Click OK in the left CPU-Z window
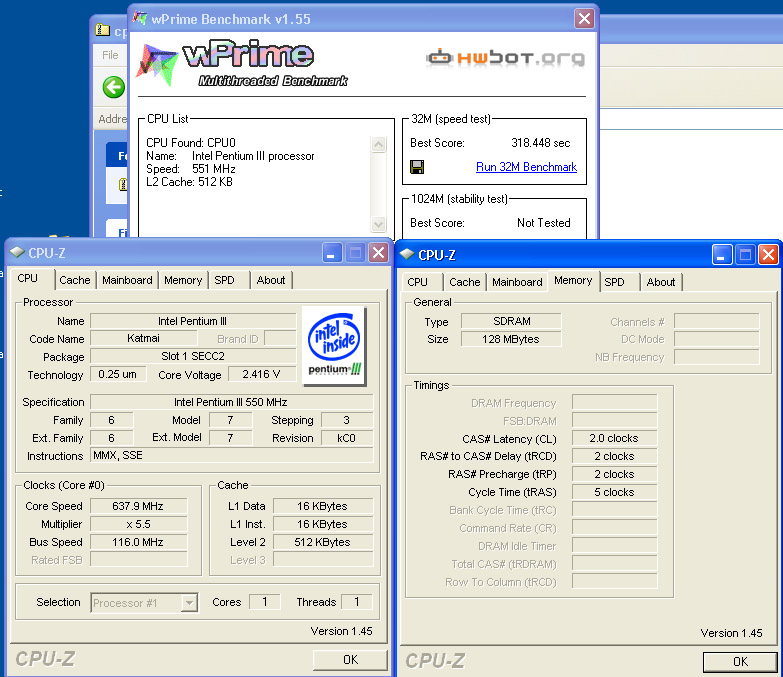Image resolution: width=783 pixels, height=677 pixels. [x=350, y=660]
